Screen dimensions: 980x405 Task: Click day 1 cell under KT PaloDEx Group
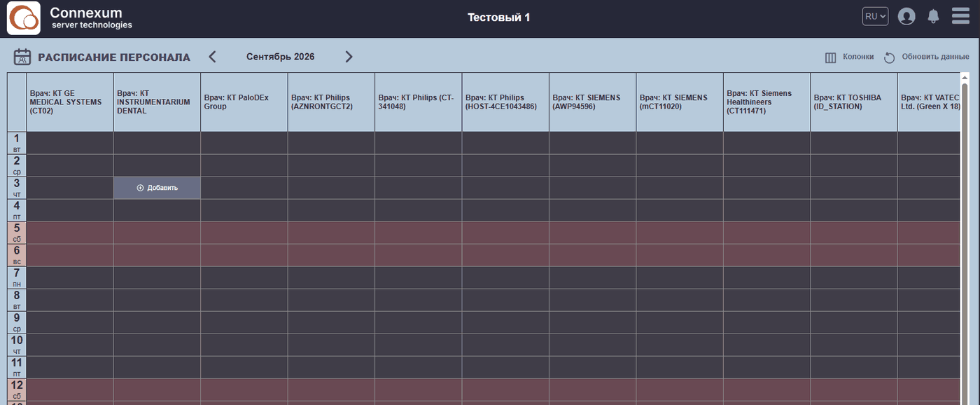[244, 143]
